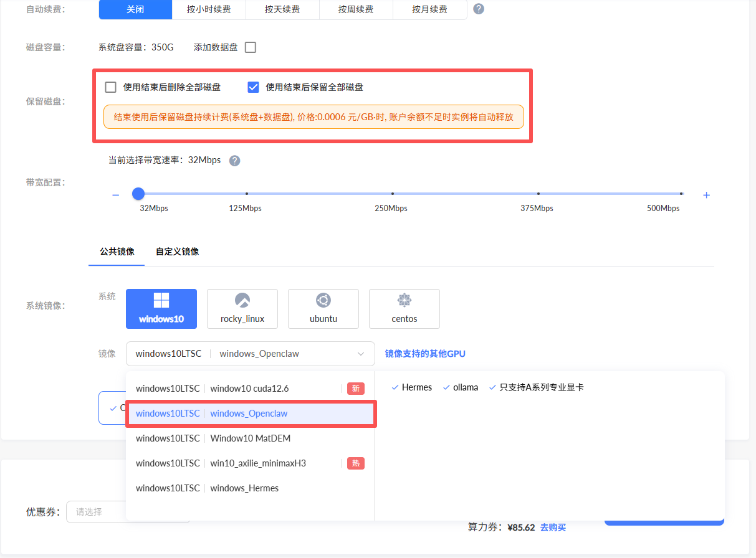The width and height of the screenshot is (756, 558).
Task: Click the orange disk retention pricing notice
Action: 313,116
